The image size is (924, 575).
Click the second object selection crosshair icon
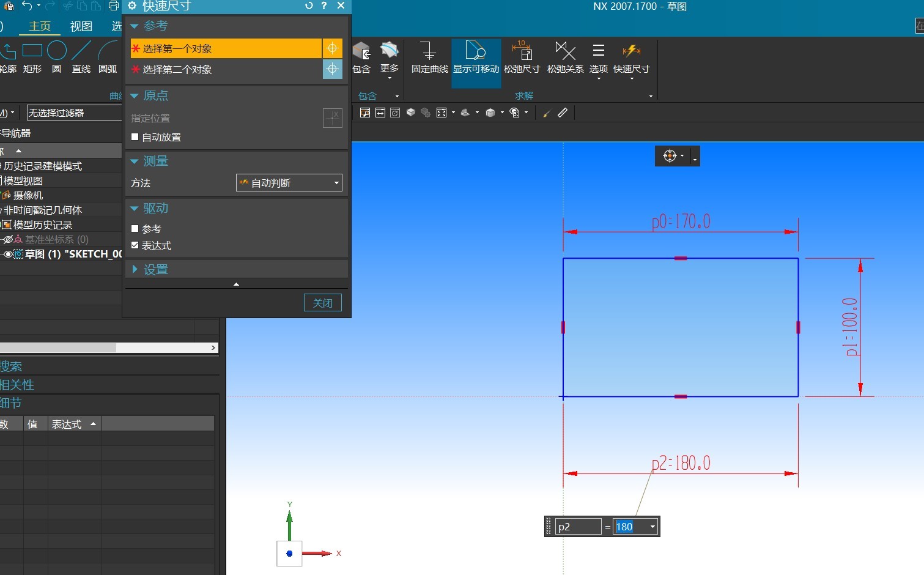click(x=332, y=69)
